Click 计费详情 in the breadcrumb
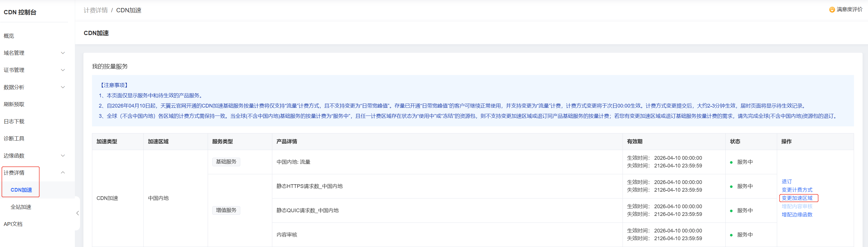868x247 pixels. tap(96, 11)
